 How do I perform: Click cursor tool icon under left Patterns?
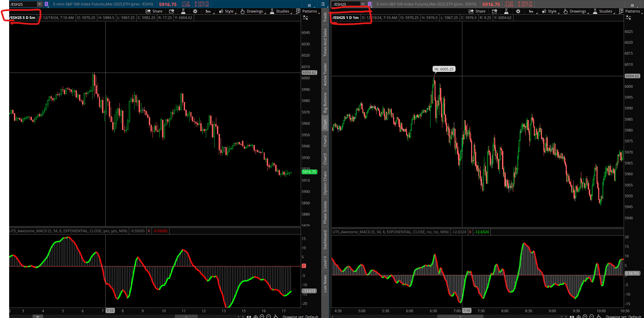pyautogui.click(x=305, y=18)
